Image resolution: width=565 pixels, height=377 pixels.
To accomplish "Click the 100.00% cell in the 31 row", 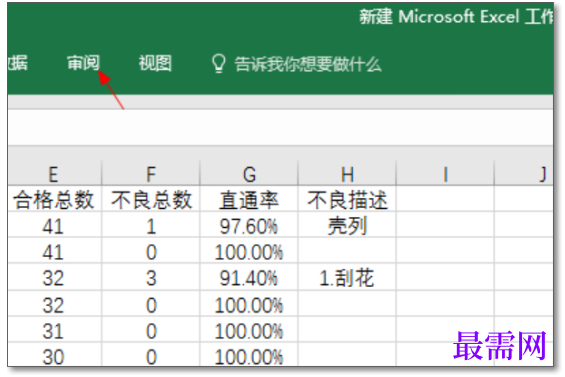I will point(249,329).
